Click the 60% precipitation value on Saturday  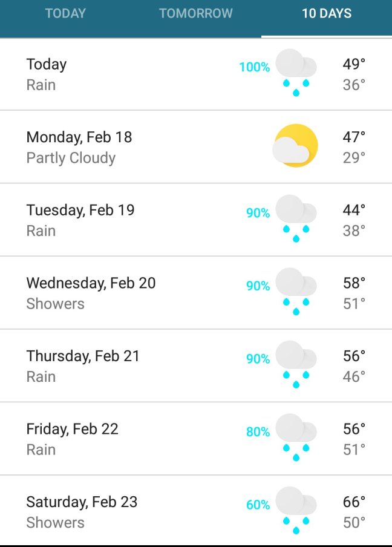[258, 505]
